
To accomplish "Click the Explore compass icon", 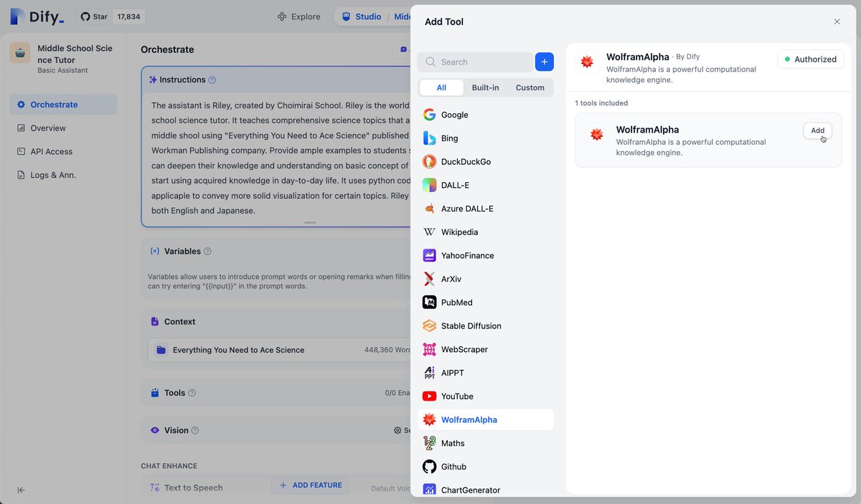I will (282, 16).
